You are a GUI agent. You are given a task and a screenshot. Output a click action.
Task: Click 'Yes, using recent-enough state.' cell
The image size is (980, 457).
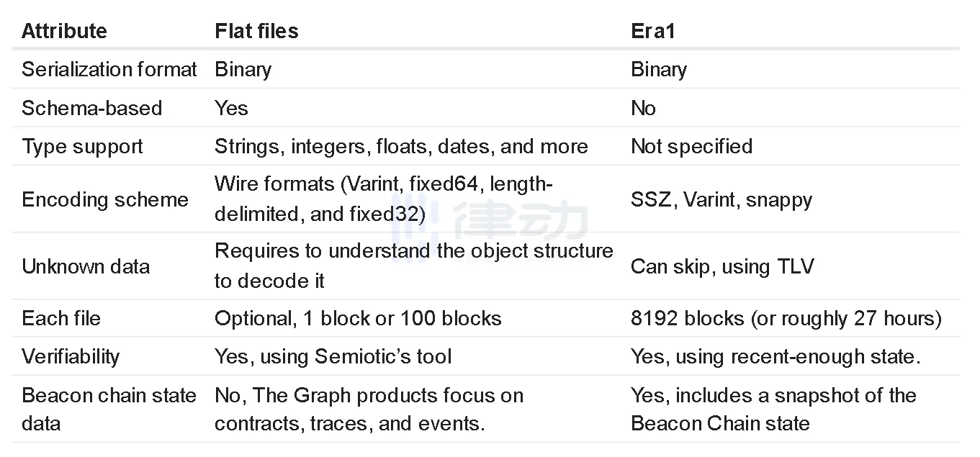(776, 357)
